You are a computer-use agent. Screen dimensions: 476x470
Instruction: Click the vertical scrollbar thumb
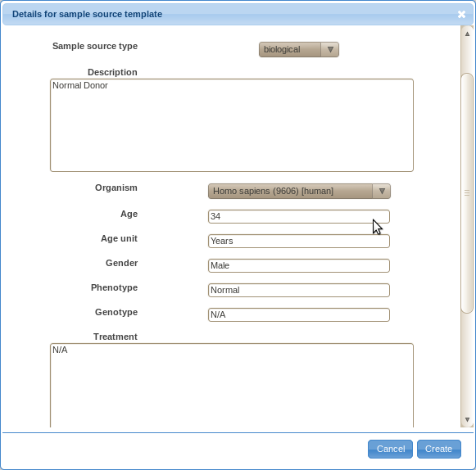coord(467,193)
